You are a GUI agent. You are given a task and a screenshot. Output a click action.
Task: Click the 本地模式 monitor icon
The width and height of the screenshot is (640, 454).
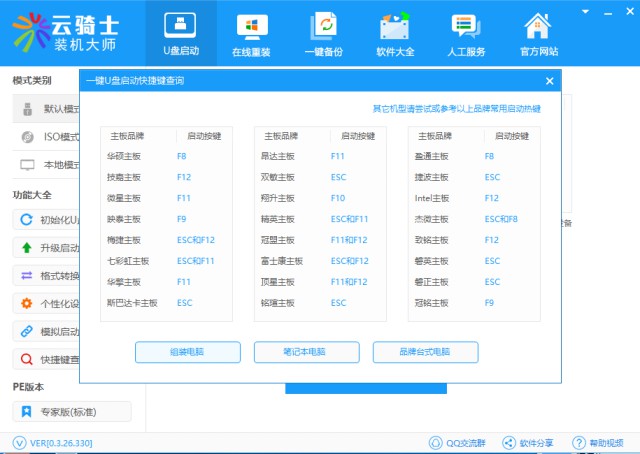pyautogui.click(x=27, y=165)
